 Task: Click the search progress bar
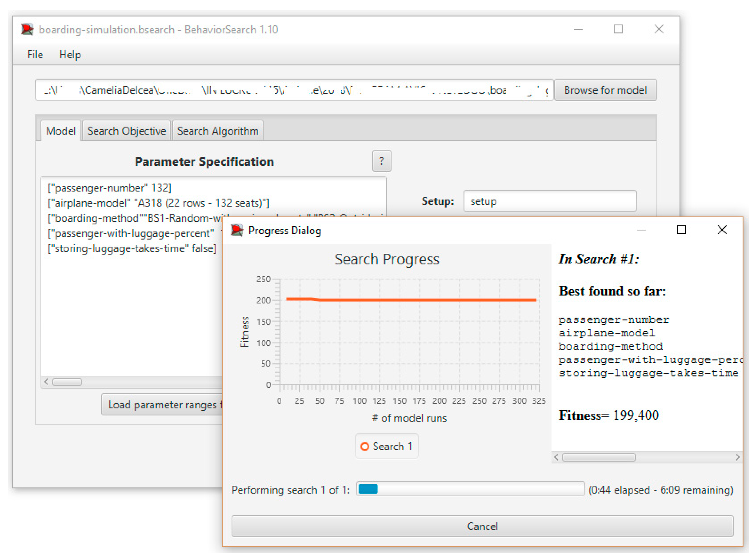tap(470, 489)
